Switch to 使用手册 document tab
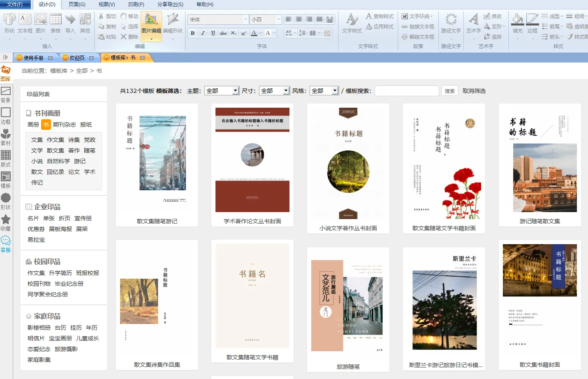This screenshot has width=588, height=379. point(33,58)
